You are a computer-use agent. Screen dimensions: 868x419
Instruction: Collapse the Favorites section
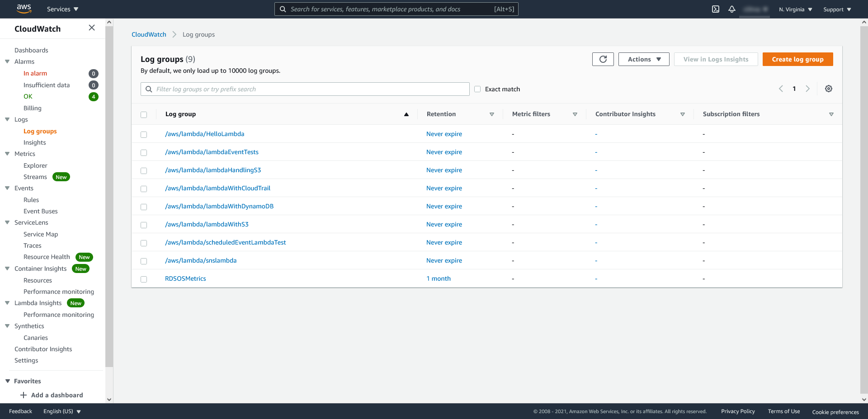[7, 381]
